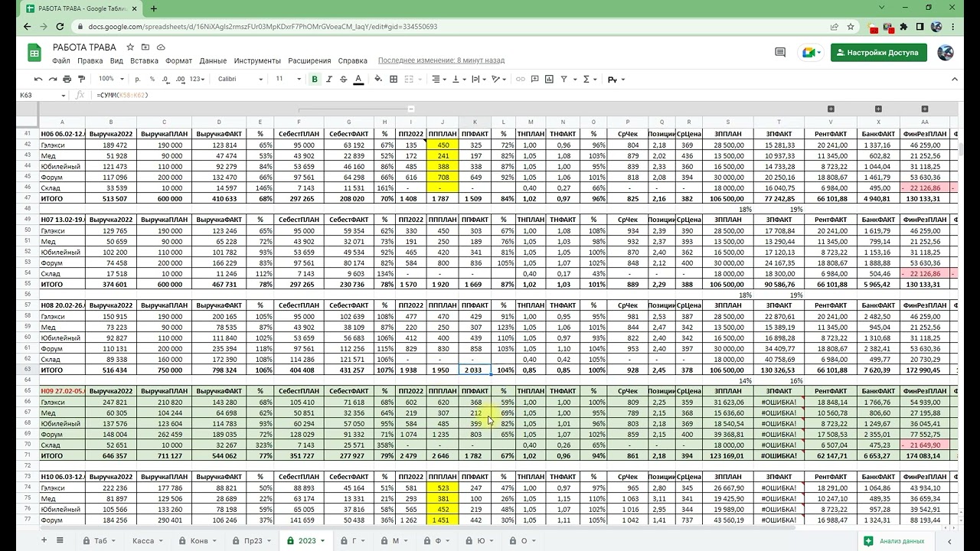The image size is (980, 551).
Task: Open the Calibri font dropdown
Action: 240,79
